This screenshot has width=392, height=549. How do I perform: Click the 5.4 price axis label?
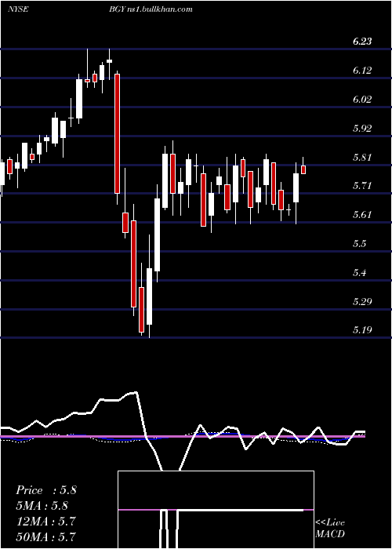tap(359, 272)
